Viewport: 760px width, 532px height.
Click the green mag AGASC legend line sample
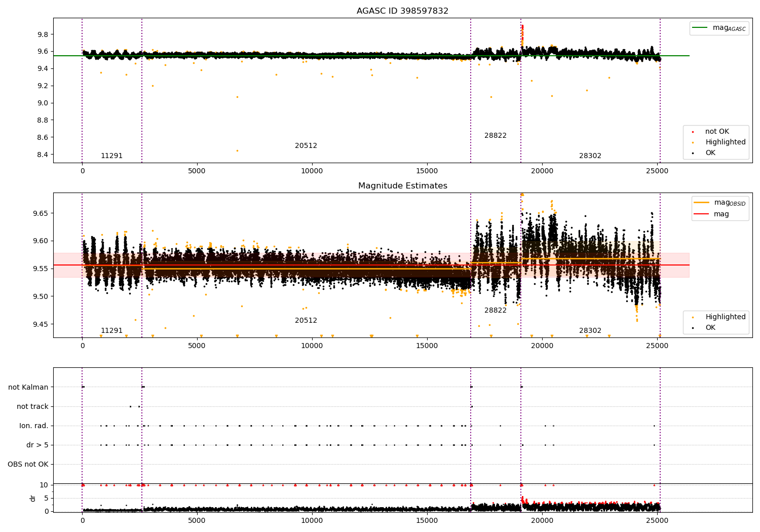(700, 28)
